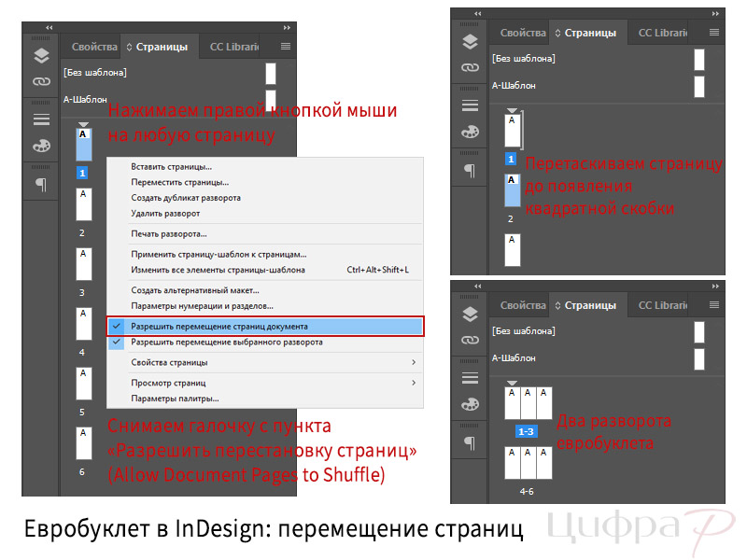Image resolution: width=747 pixels, height=560 pixels.
Task: Select page 3 thumbnail in left panel
Action: pos(84,264)
